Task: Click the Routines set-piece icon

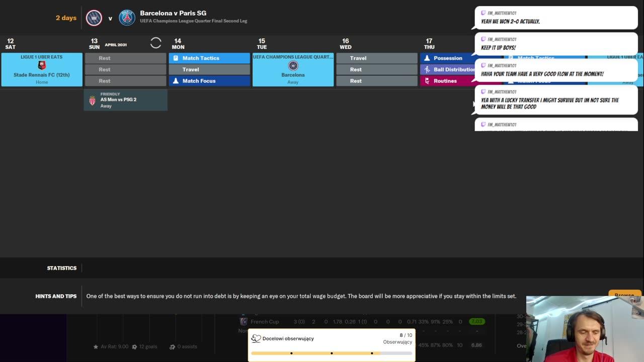Action: [x=427, y=81]
